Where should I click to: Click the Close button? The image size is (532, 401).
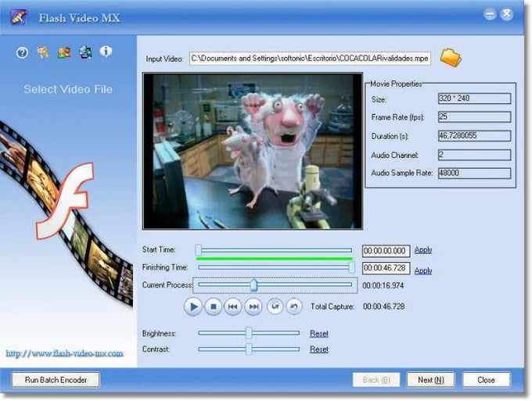486,380
